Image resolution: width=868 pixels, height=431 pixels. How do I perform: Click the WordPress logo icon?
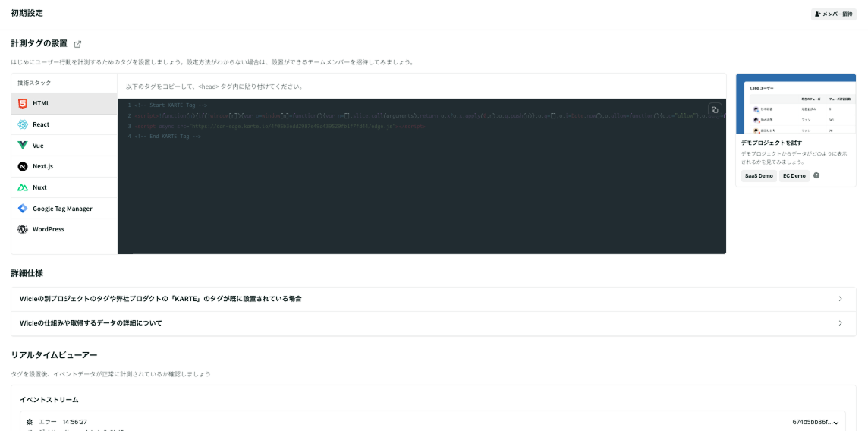(x=23, y=229)
